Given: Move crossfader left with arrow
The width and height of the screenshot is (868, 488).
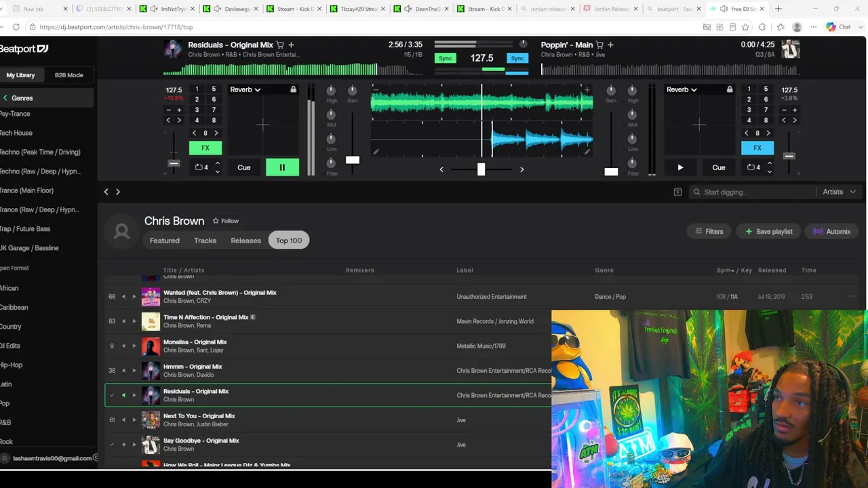Looking at the screenshot, I should tap(441, 169).
